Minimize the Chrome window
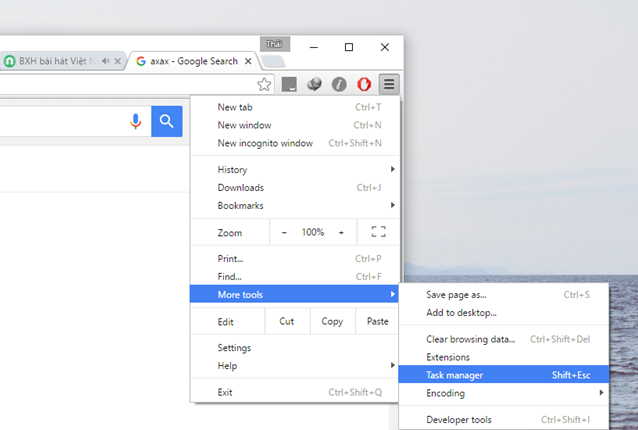638x430 pixels. [x=314, y=47]
